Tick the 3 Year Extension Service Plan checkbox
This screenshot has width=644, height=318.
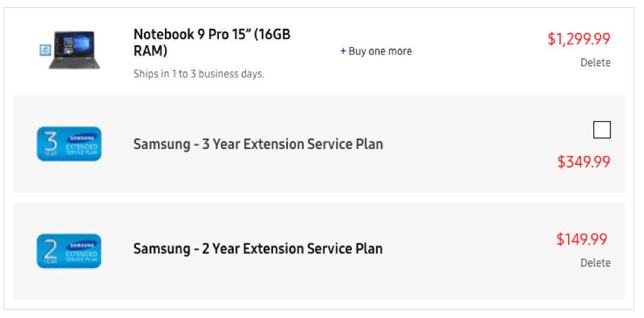coord(602,130)
